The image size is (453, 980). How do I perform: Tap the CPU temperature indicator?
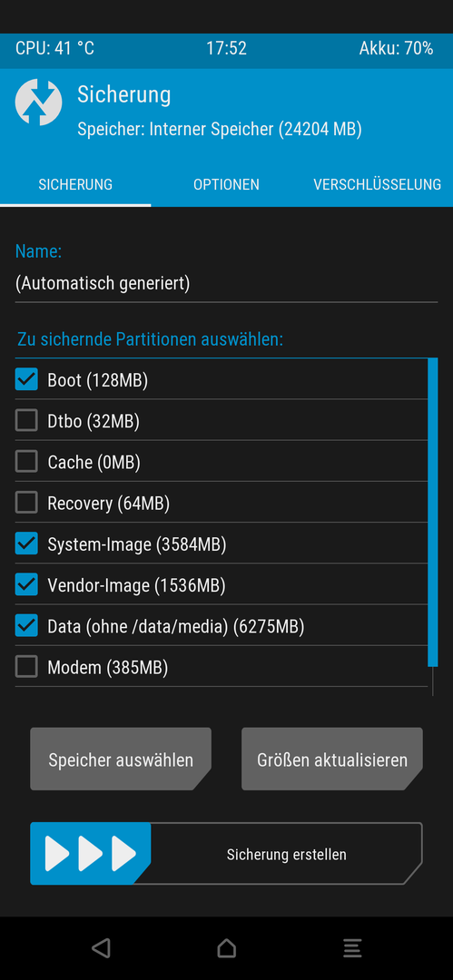pos(55,48)
